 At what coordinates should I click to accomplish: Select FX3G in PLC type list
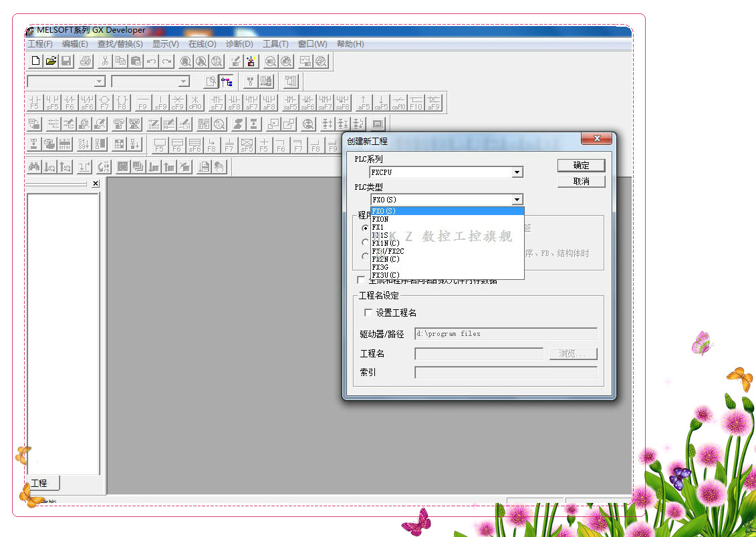click(447, 266)
